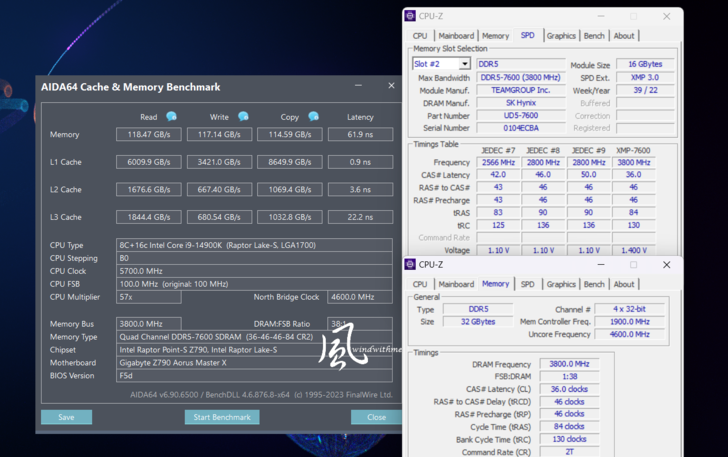Image resolution: width=728 pixels, height=457 pixels.
Task: Click the CPU-Z logo in the SPD window title bar
Action: coord(410,16)
